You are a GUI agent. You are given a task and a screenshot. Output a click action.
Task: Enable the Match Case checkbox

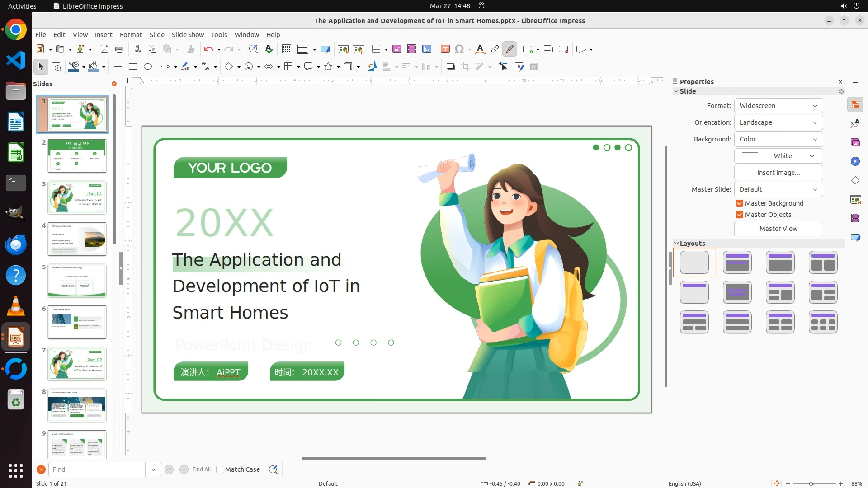click(220, 469)
